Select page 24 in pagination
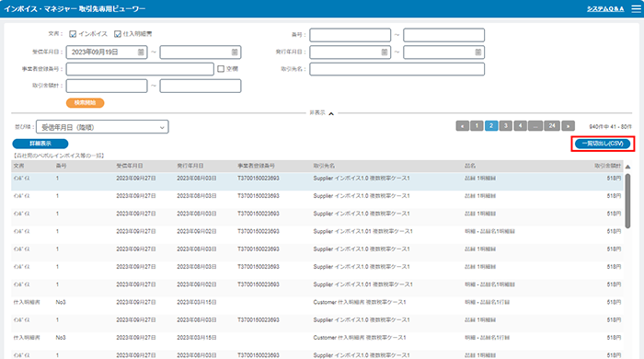The image size is (644, 359). point(552,126)
